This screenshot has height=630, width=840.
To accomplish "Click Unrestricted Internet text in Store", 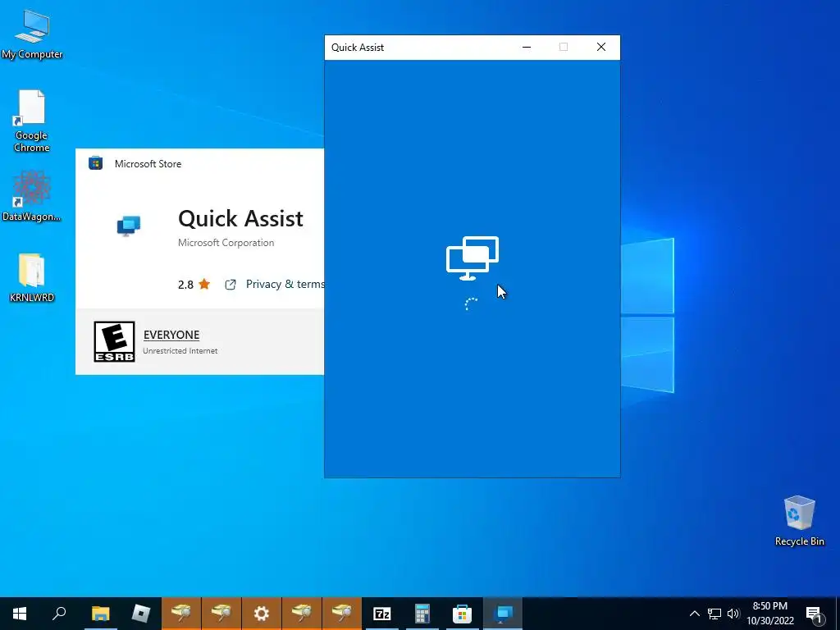I will pyautogui.click(x=180, y=351).
